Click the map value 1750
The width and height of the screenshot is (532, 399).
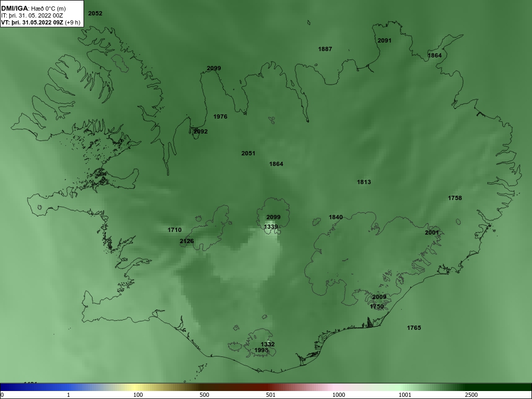click(377, 307)
